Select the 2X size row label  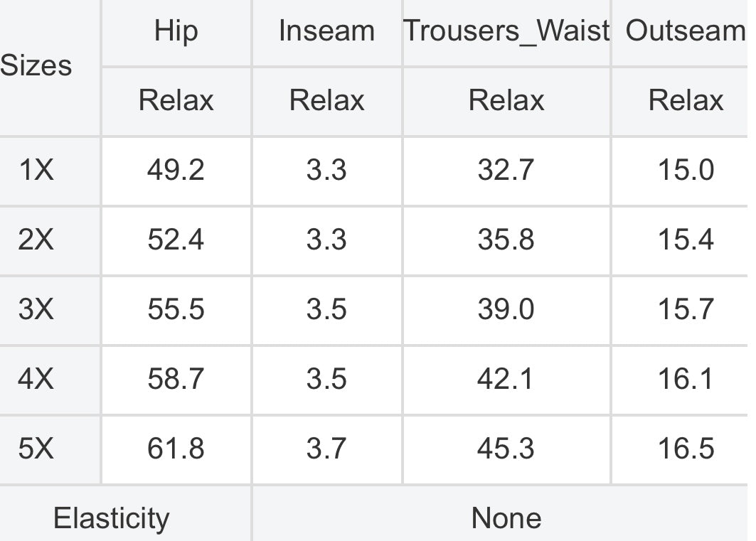click(36, 240)
